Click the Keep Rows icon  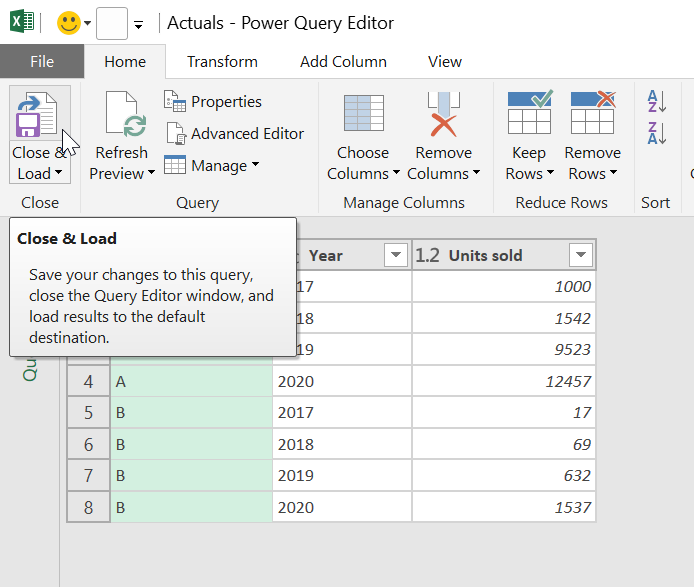pos(529,113)
